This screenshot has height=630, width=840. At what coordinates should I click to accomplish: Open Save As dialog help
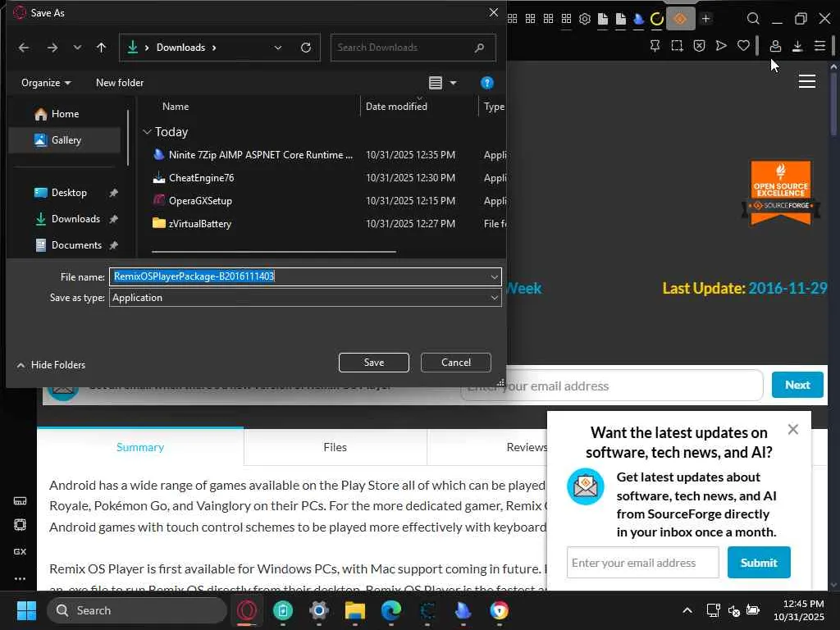coord(487,83)
